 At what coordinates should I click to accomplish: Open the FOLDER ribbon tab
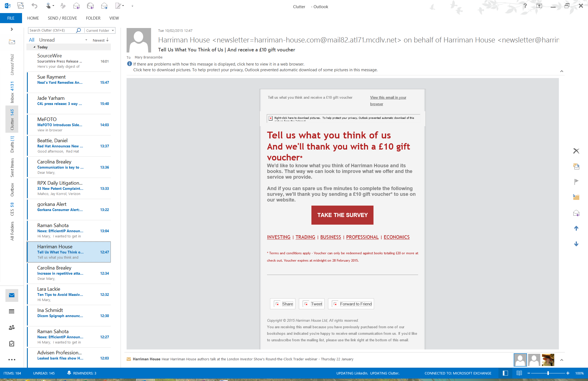coord(93,18)
